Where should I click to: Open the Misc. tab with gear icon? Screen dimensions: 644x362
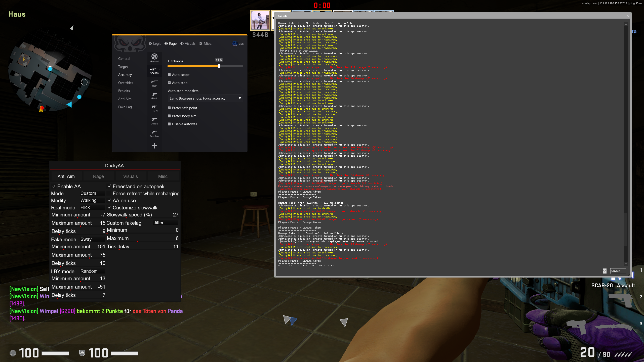point(205,43)
